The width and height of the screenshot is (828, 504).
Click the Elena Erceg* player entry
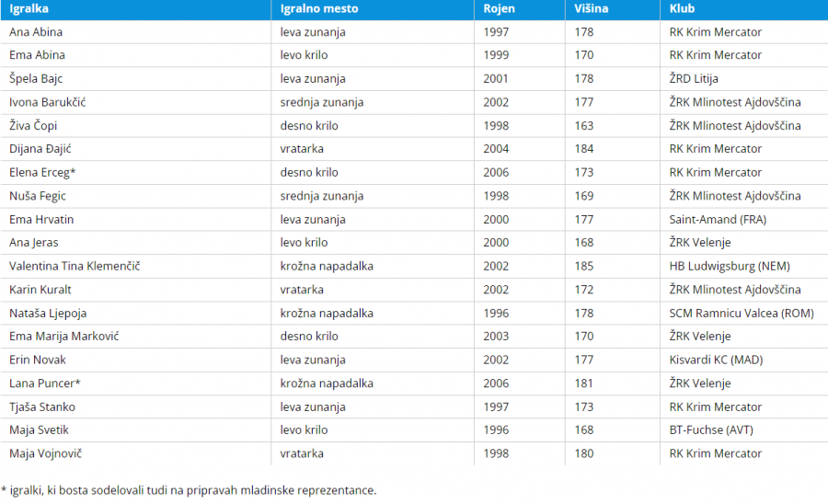point(42,172)
